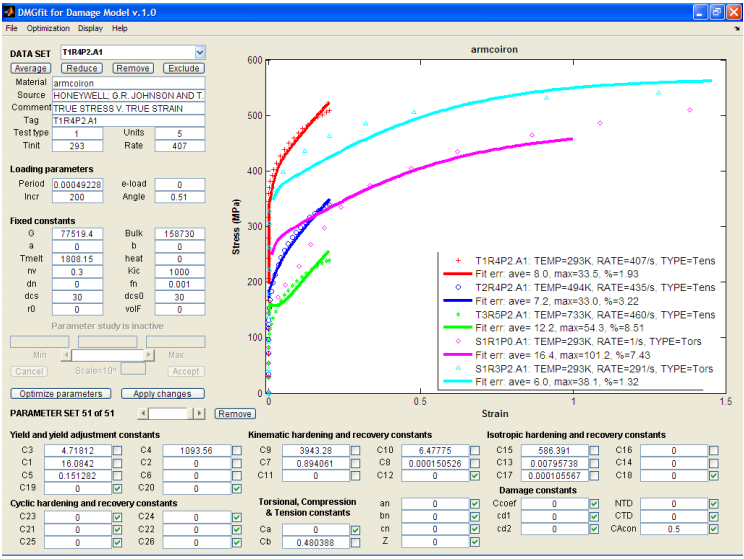Open the DATA SET dropdown list
The width and height of the screenshot is (744, 559).
click(199, 51)
